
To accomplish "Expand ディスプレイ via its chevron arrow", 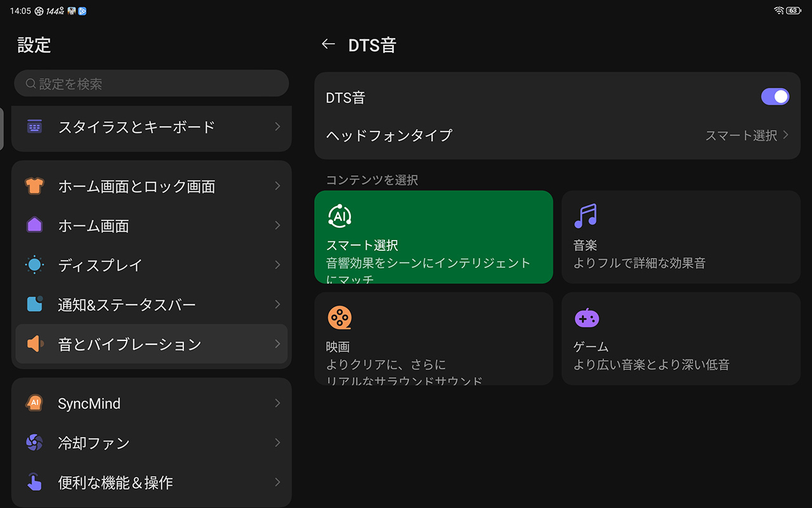I will (277, 265).
